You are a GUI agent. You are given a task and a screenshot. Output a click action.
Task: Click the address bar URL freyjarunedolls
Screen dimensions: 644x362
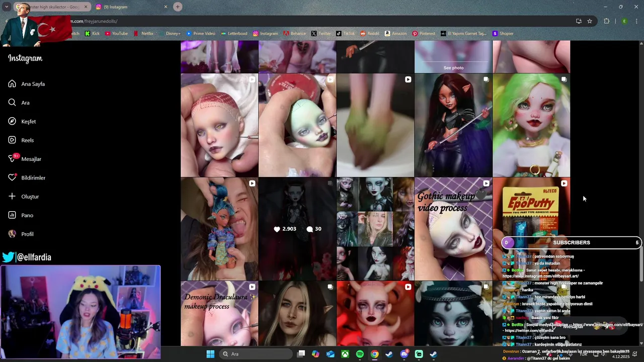[93, 21]
